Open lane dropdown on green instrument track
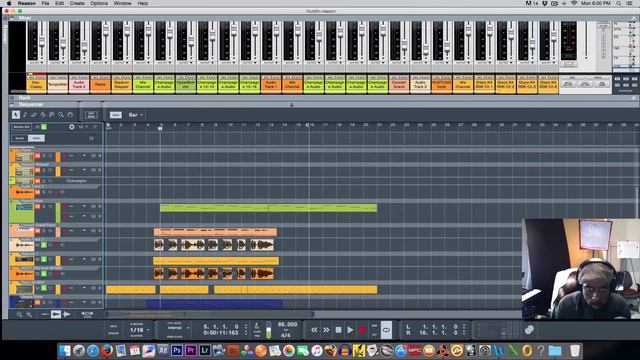 pos(84,207)
